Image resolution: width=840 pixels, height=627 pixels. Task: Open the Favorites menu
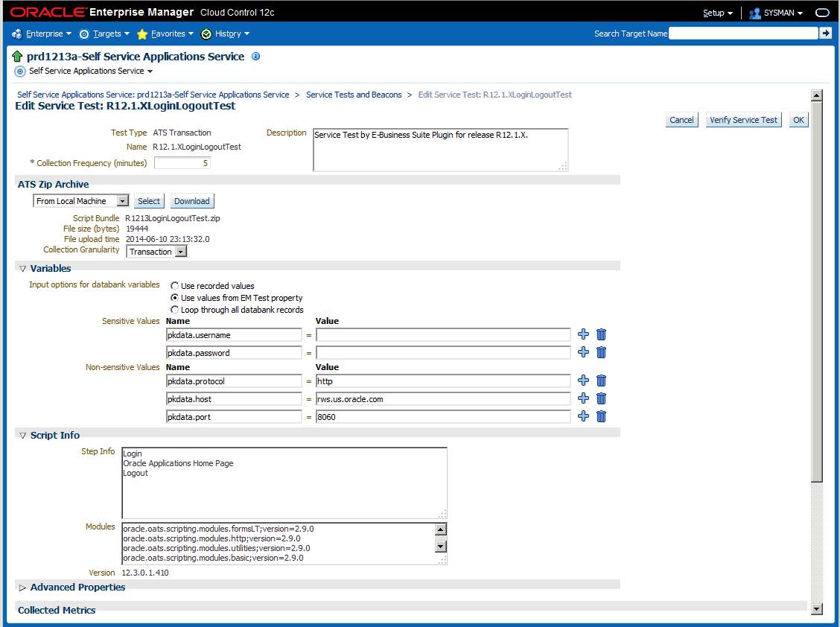tap(172, 34)
